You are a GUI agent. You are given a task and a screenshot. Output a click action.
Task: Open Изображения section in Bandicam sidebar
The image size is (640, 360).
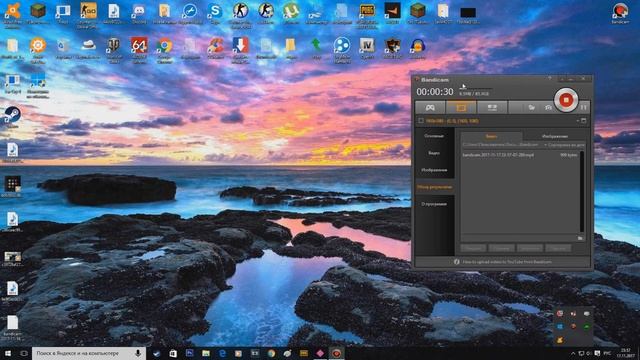434,170
